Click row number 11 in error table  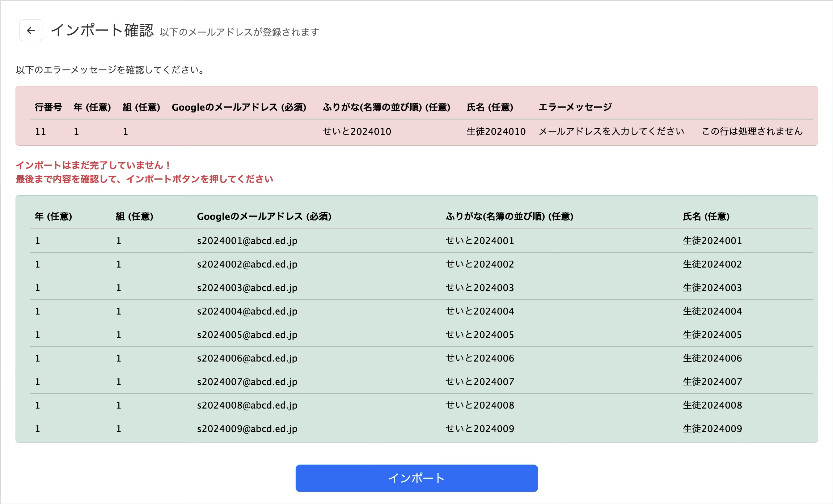pos(40,132)
